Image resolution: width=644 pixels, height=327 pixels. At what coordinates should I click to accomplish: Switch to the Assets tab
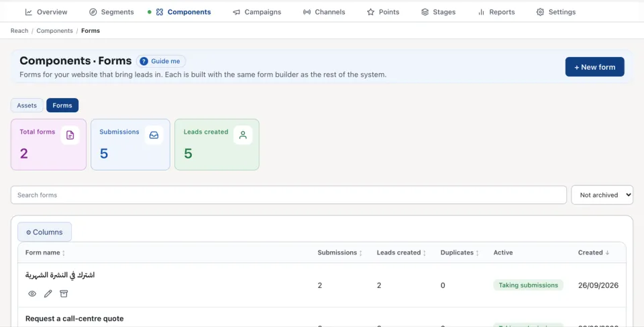27,105
